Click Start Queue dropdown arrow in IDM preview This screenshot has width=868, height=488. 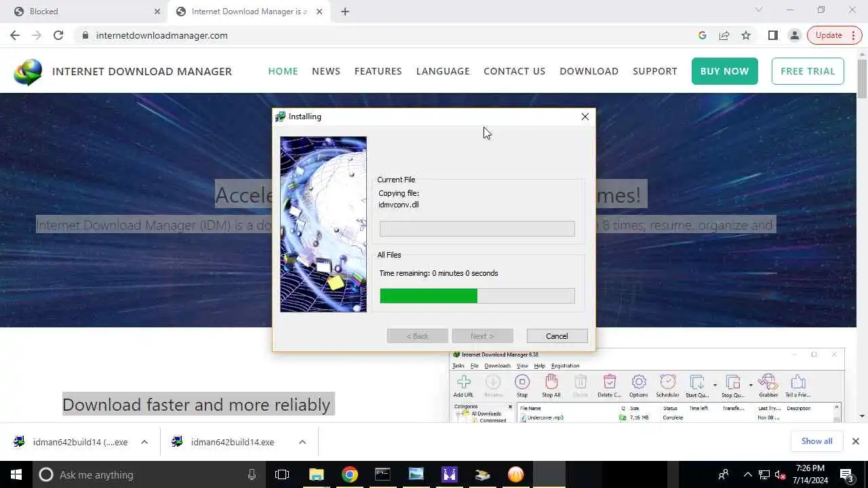point(715,385)
